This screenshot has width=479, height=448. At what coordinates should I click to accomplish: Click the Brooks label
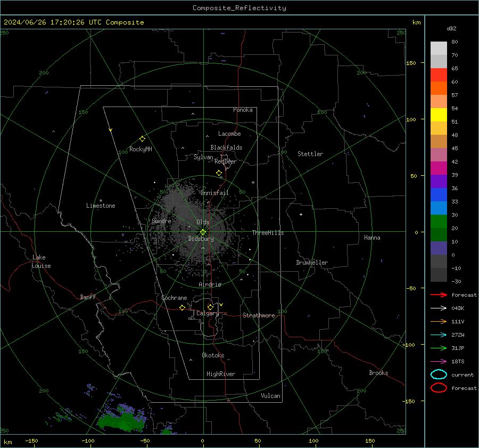(378, 373)
